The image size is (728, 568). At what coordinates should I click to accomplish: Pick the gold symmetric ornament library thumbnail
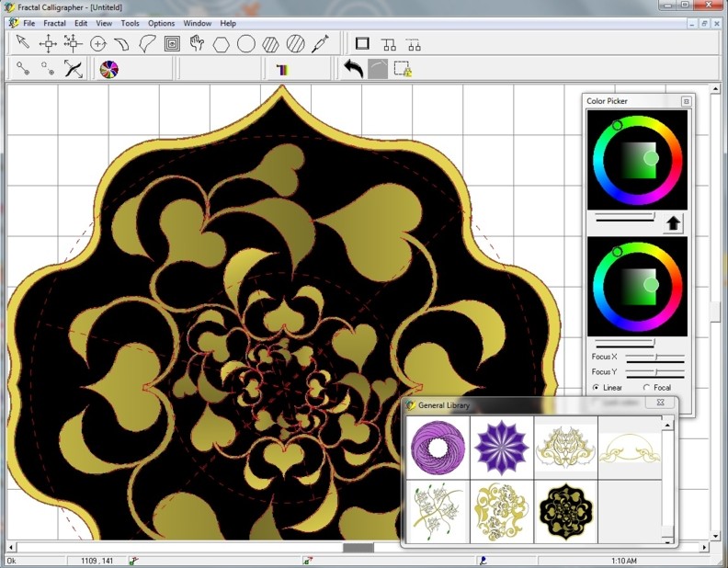[x=565, y=448]
